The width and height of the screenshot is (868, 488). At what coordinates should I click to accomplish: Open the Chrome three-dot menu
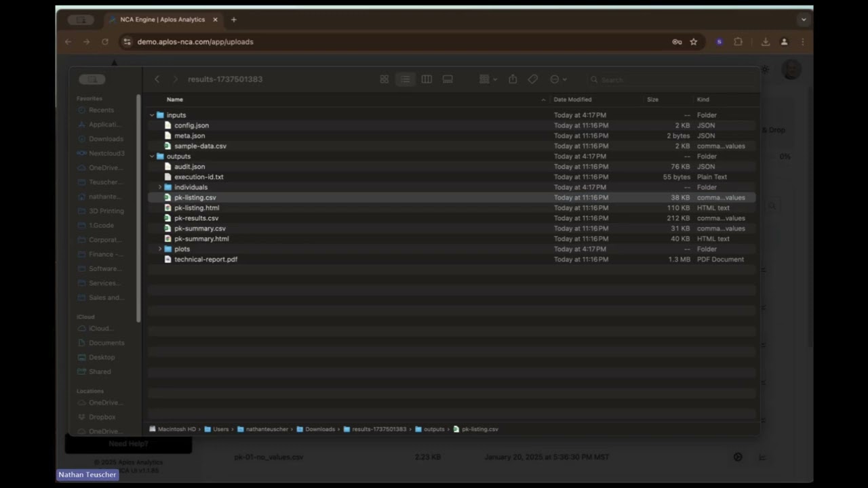(803, 42)
